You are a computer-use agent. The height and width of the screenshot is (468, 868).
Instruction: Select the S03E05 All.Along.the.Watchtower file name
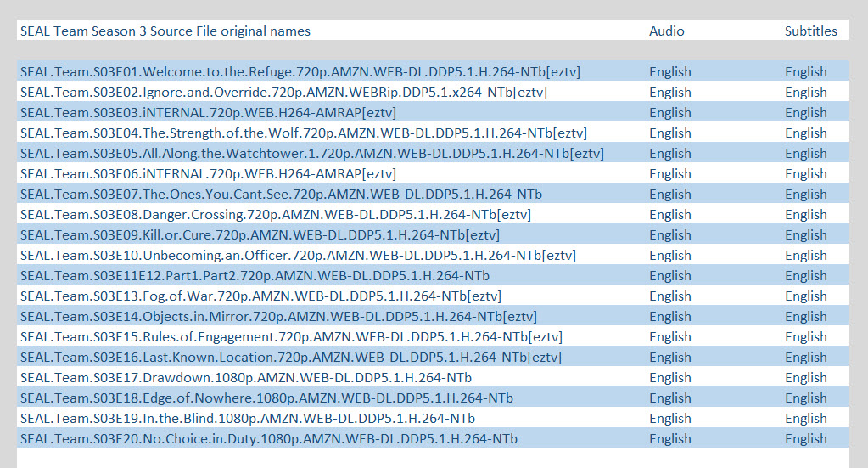(x=312, y=154)
